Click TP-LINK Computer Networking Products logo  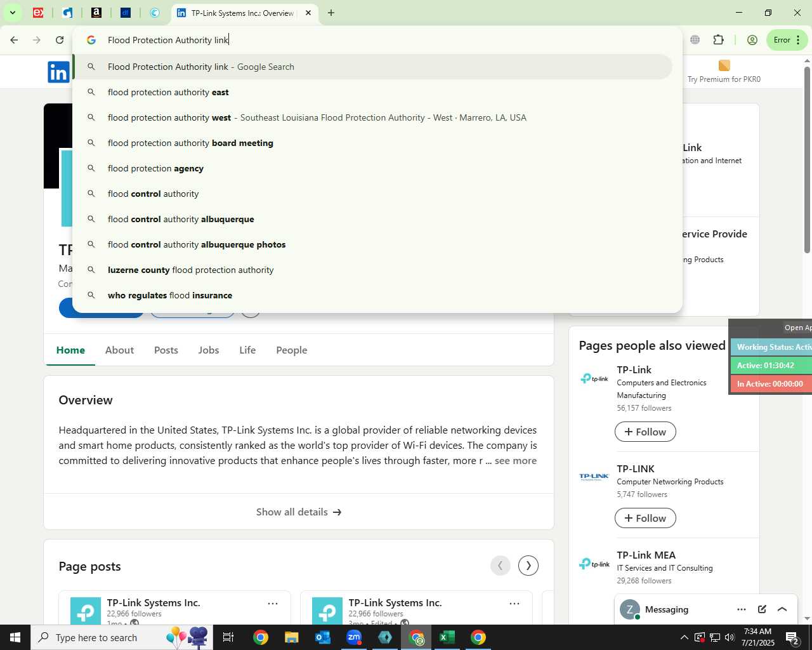[x=594, y=476]
